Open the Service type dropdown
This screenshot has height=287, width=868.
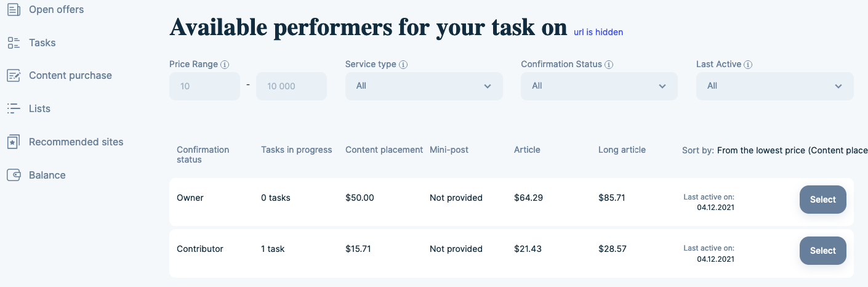(x=424, y=86)
